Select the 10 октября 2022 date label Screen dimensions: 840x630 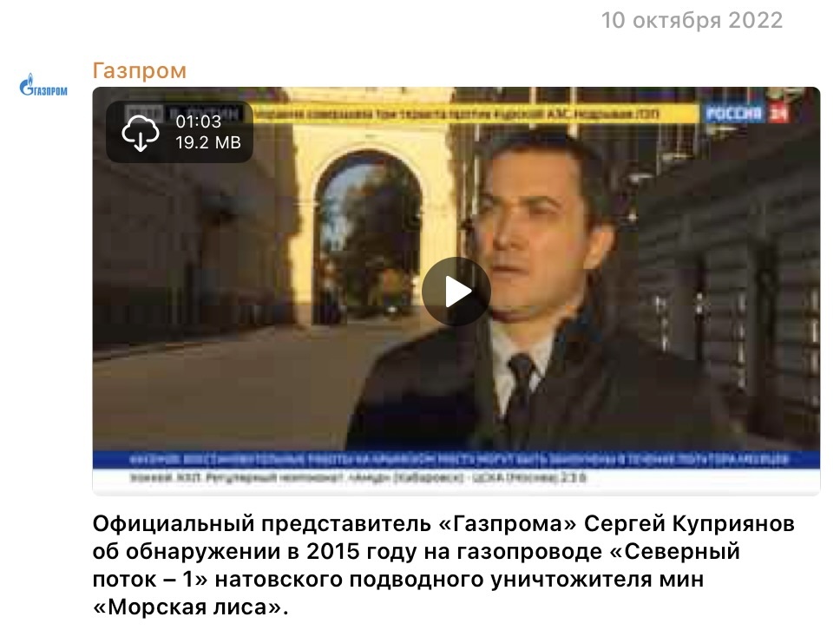(692, 20)
